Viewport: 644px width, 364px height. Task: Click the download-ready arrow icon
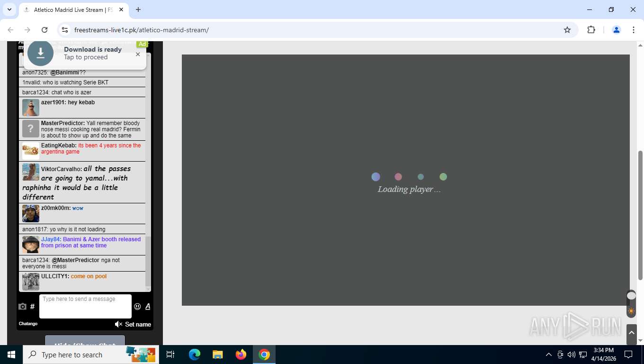click(x=40, y=53)
